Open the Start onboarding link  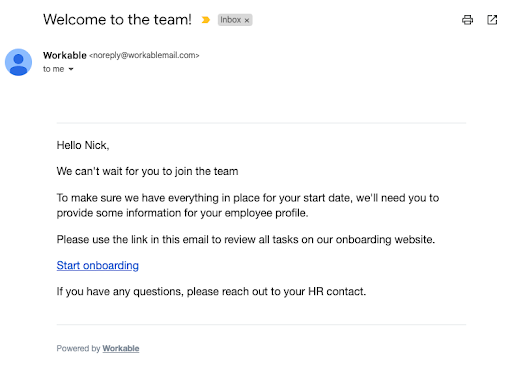pos(98,265)
